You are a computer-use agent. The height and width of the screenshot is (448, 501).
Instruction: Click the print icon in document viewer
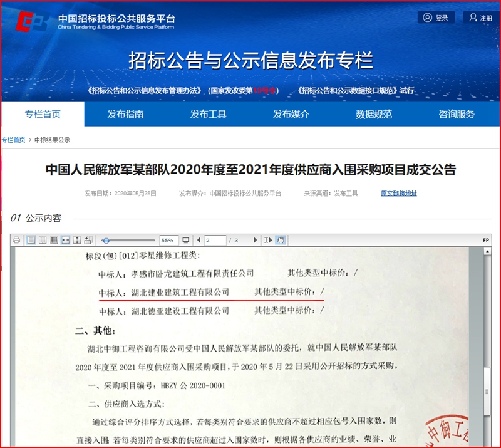[x=17, y=240]
